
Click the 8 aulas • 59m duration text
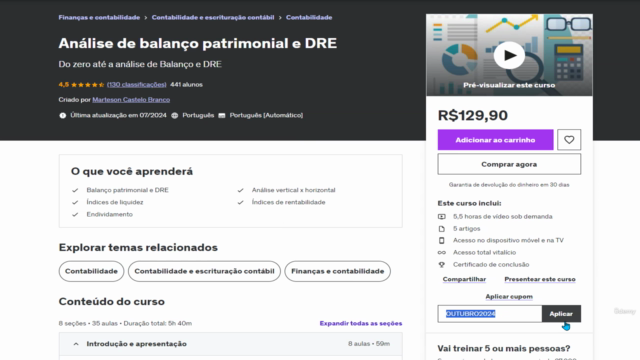click(x=369, y=344)
